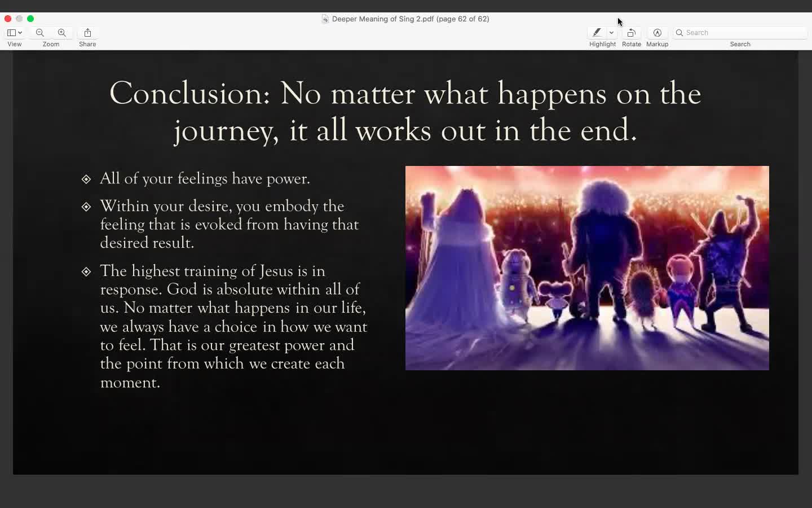Click heading line 'journey, it all works out in the end.'
Image resolution: width=812 pixels, height=508 pixels.
pos(405,131)
